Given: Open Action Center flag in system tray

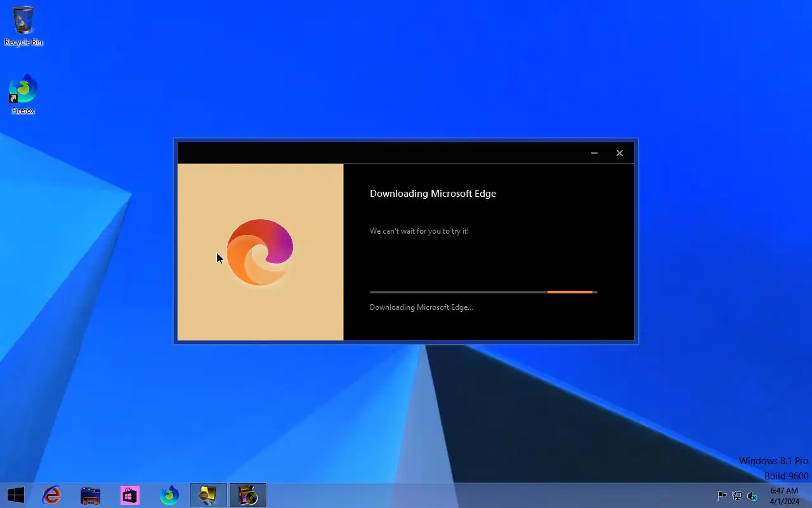Looking at the screenshot, I should click(x=721, y=496).
